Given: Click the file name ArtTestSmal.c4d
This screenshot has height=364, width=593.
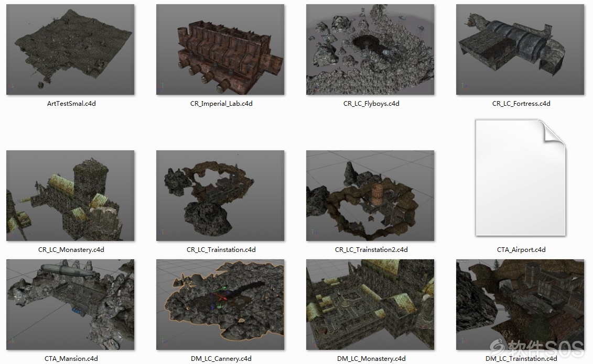Looking at the screenshot, I should [x=71, y=104].
